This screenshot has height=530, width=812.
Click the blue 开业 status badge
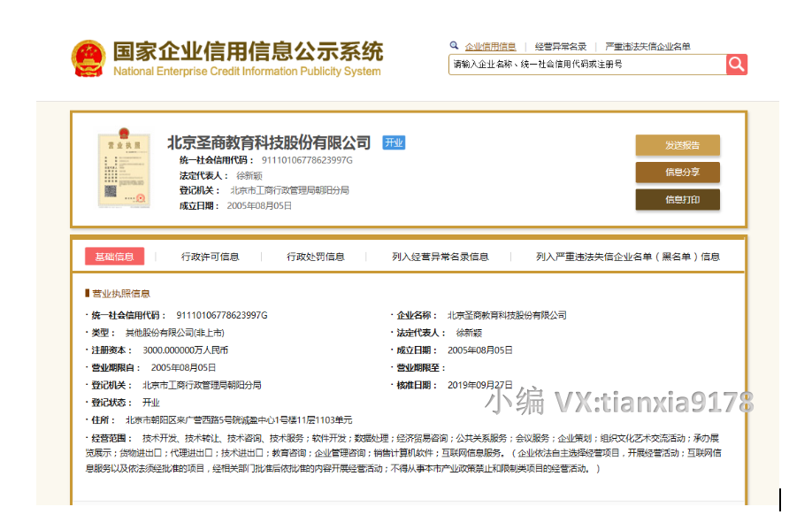pyautogui.click(x=394, y=142)
